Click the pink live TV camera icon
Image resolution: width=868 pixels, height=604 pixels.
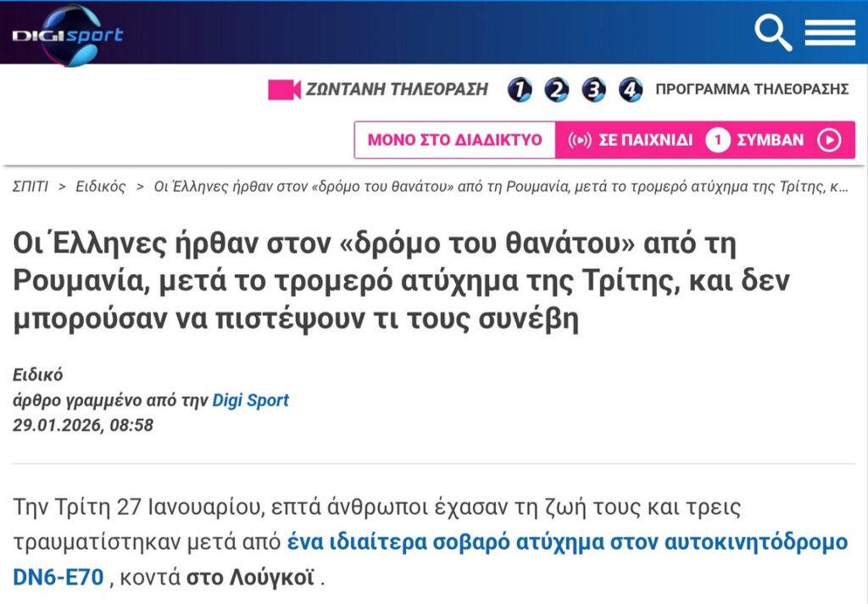(284, 90)
